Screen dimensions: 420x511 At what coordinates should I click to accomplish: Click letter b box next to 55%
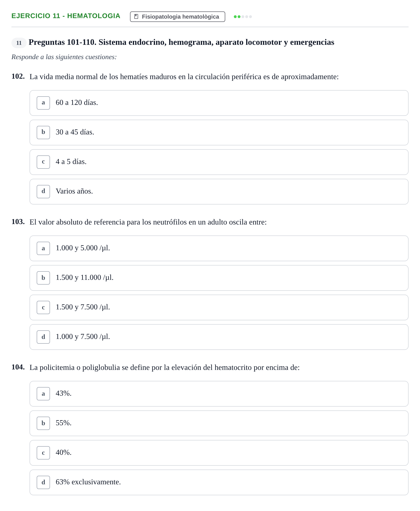(43, 423)
